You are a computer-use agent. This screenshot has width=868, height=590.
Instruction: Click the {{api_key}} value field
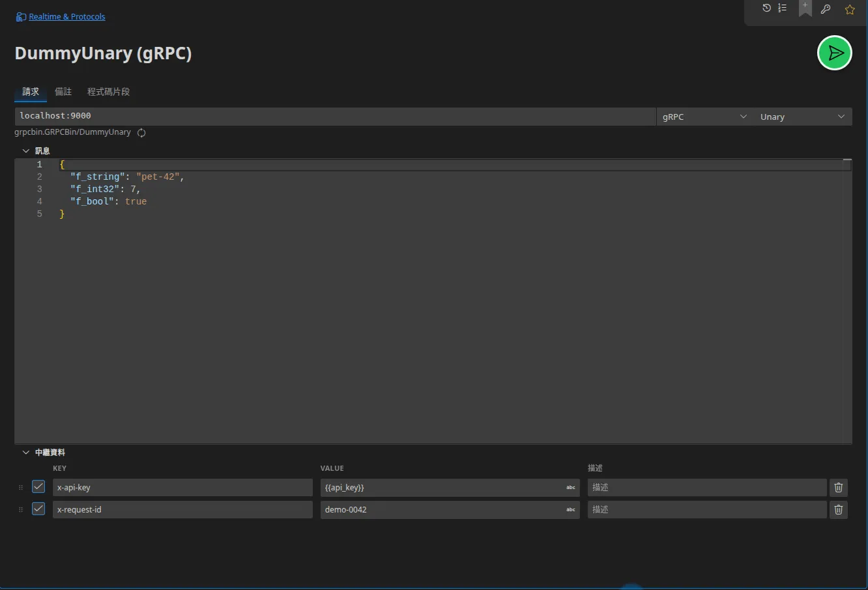[450, 488]
